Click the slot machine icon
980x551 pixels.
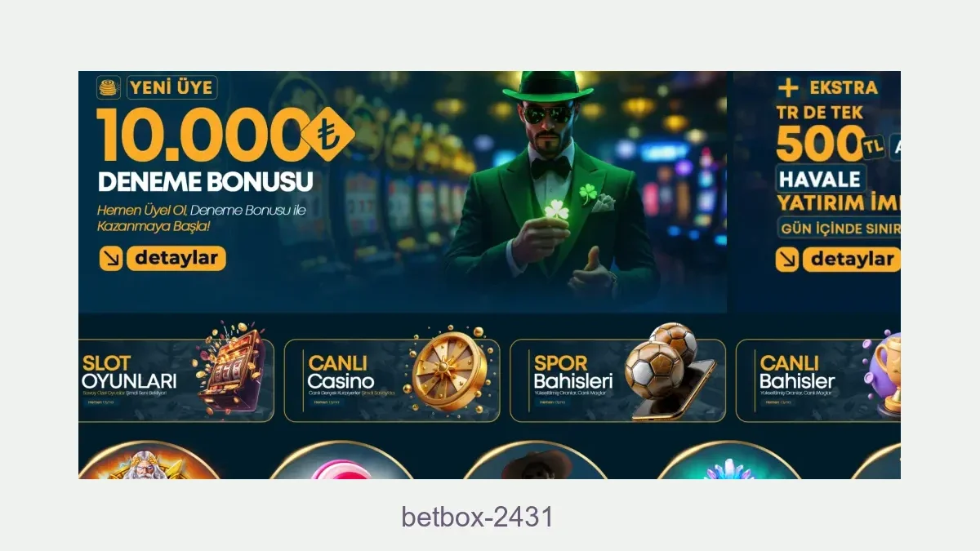231,368
